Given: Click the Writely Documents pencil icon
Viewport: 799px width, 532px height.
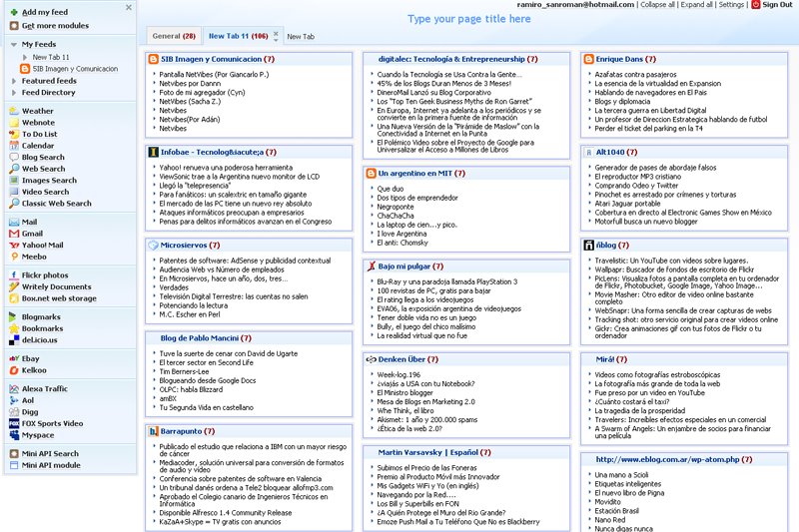Looking at the screenshot, I should pos(14,286).
